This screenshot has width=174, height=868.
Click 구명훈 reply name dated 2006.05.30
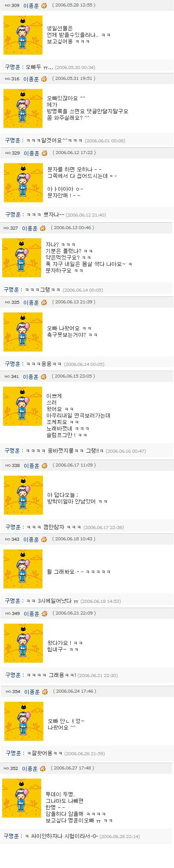coord(13,67)
